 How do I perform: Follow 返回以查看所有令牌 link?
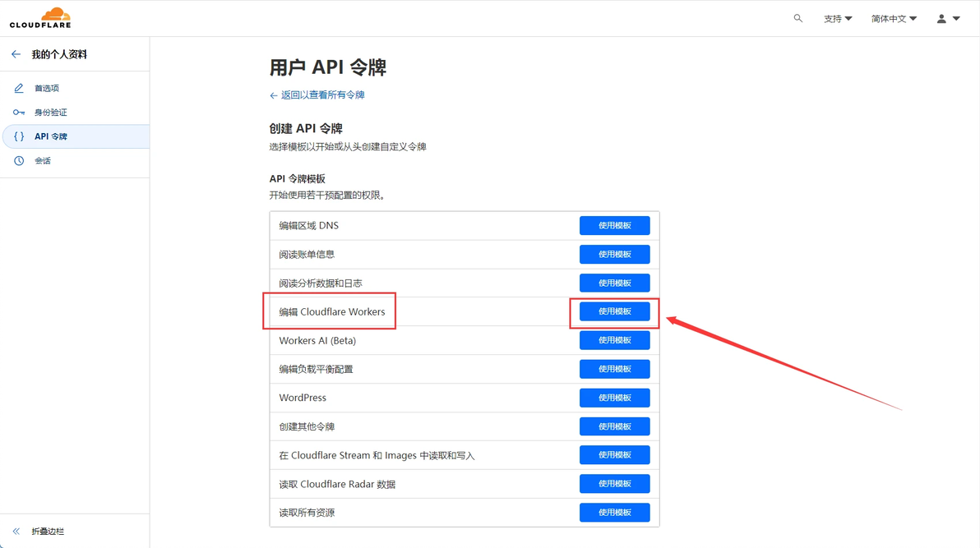coord(317,95)
